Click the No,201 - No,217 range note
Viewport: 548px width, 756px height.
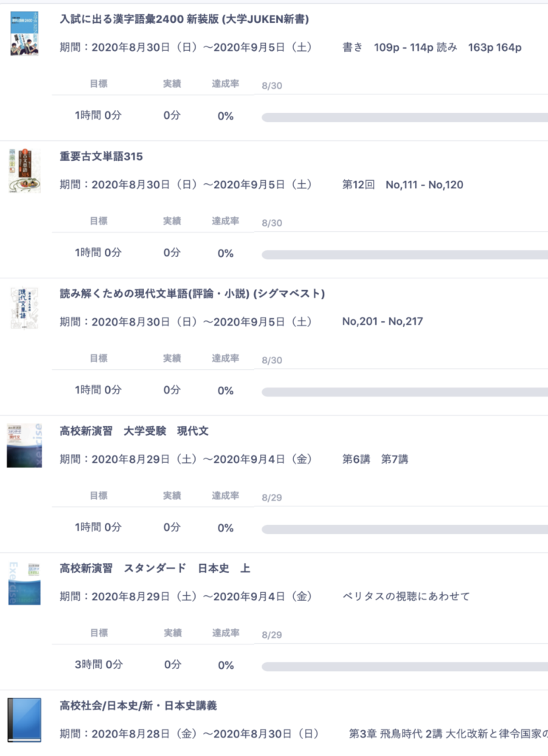383,322
